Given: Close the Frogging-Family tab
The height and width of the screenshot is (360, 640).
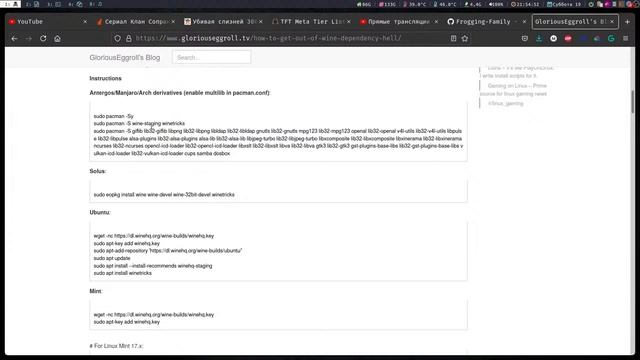Looking at the screenshot, I should (524, 22).
